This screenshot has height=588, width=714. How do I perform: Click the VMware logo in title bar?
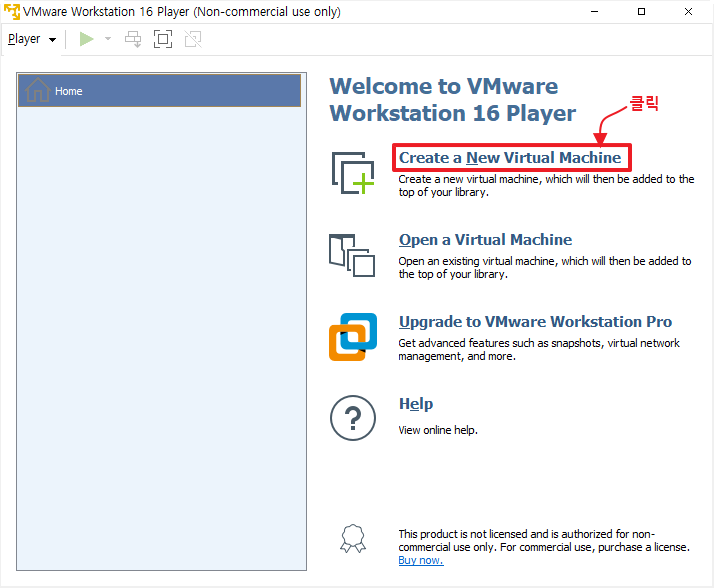point(12,11)
